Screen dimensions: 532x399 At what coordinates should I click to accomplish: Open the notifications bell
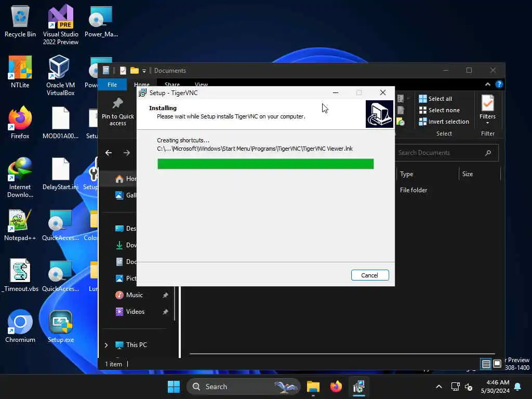coord(518,387)
